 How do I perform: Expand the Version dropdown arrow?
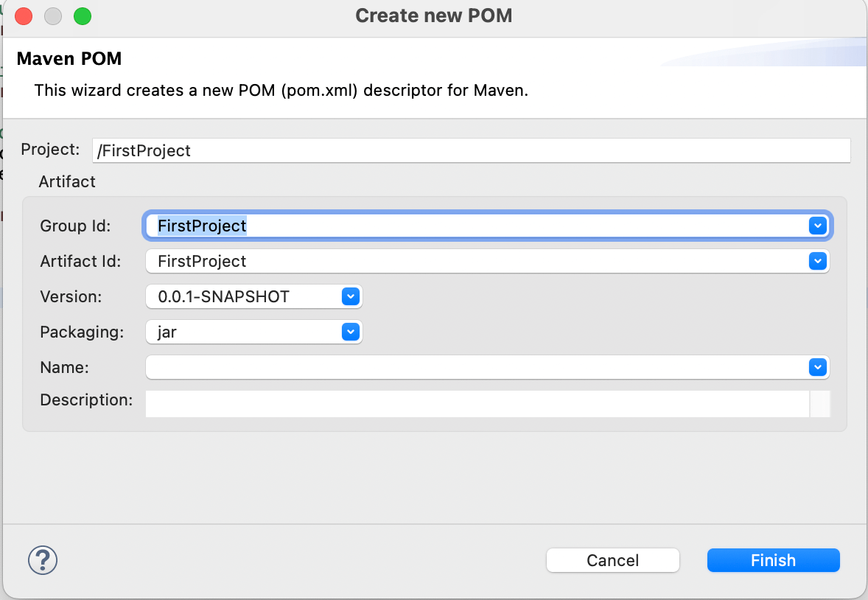coord(351,296)
